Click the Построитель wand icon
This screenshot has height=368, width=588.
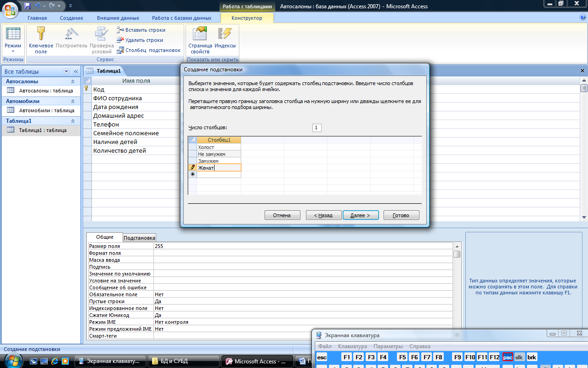point(71,34)
